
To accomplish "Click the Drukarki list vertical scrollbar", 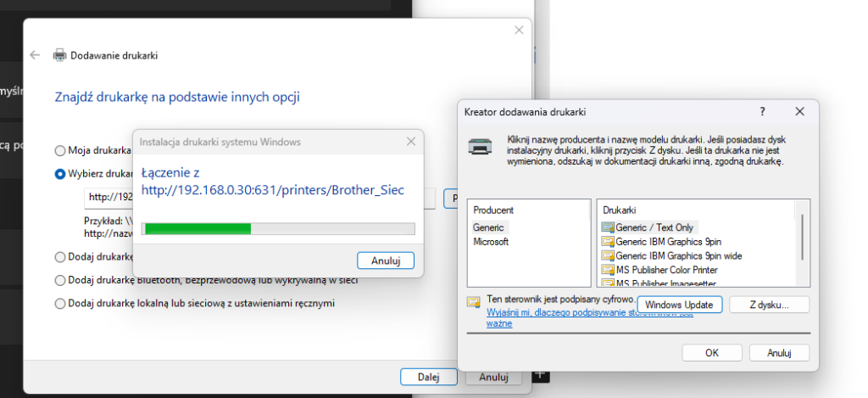I will (x=802, y=237).
